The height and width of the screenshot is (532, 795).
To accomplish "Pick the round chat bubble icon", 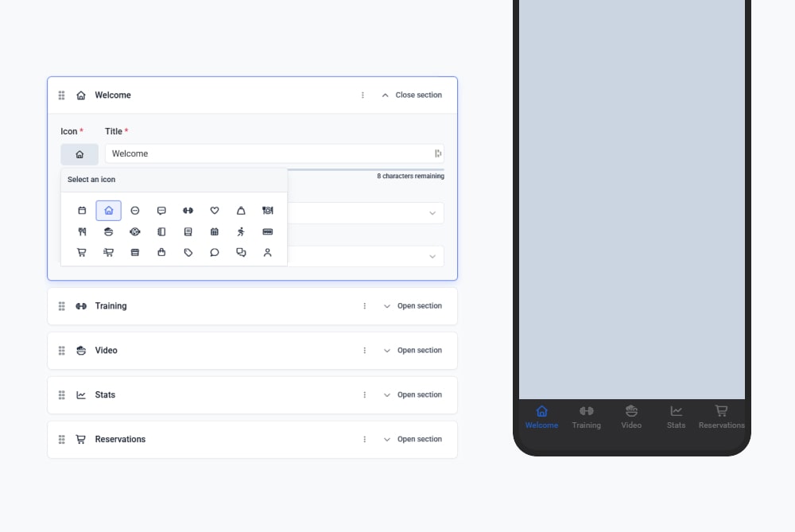I will [x=215, y=252].
